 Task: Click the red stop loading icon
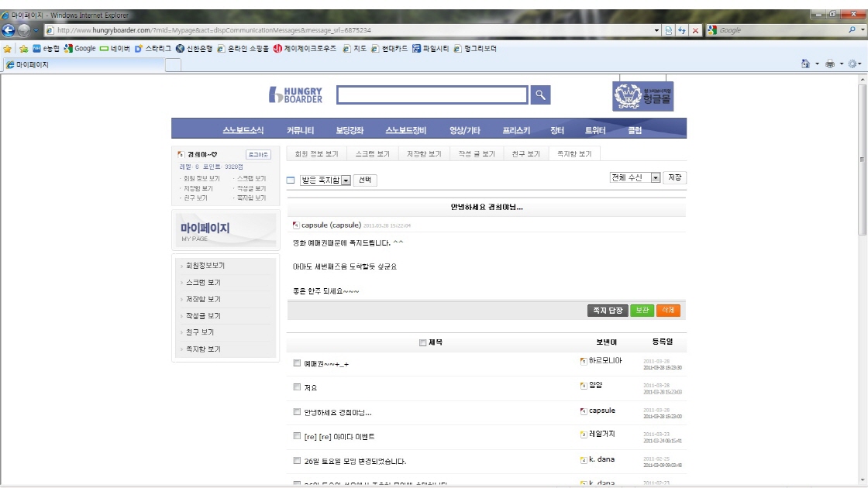click(695, 30)
